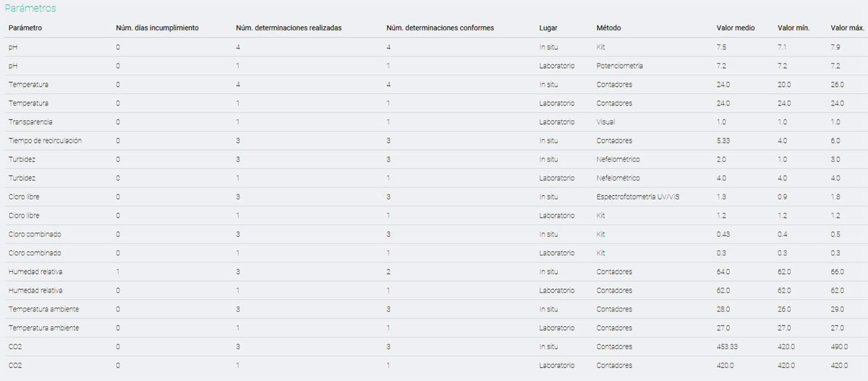Select the Tiempo de recirculación row
This screenshot has height=381, width=868.
click(x=434, y=141)
